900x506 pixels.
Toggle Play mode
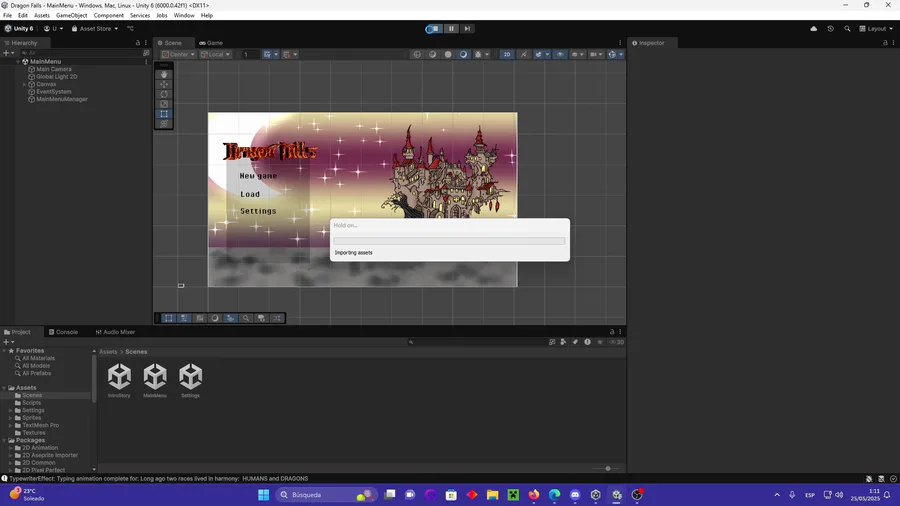point(435,29)
